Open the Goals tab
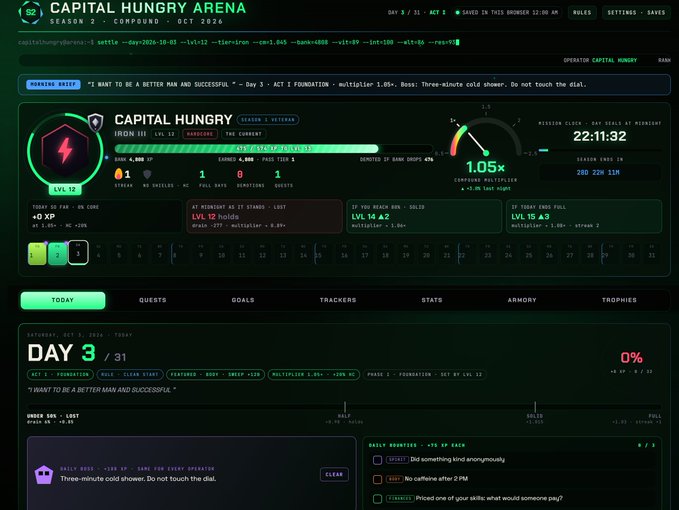 243,300
